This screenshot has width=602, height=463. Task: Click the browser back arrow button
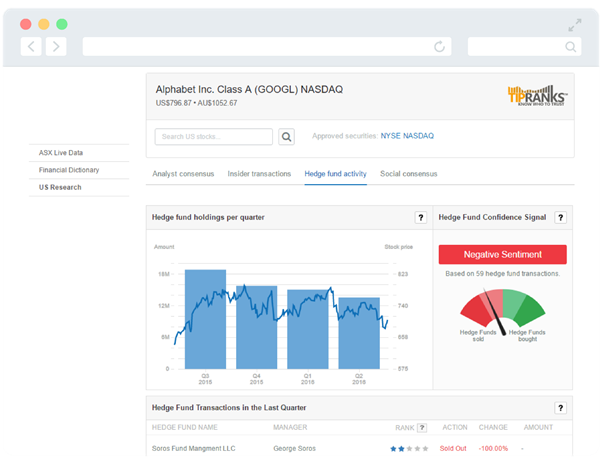[x=31, y=47]
